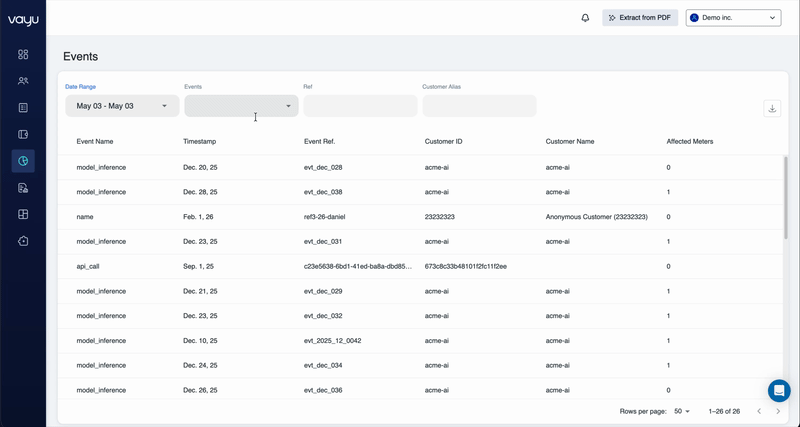Click the Customer Alias input field
The height and width of the screenshot is (427, 800).
tap(480, 106)
